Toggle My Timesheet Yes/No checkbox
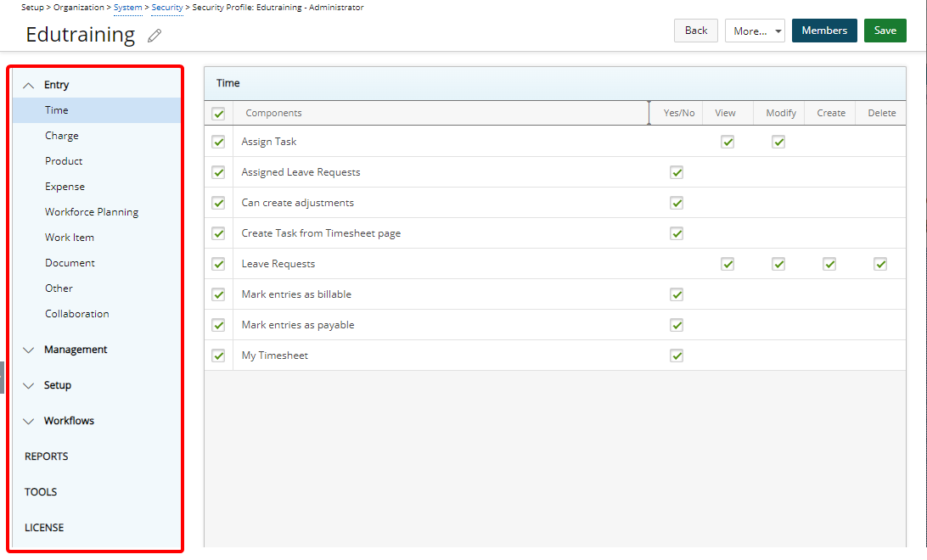The image size is (927, 560). coord(677,356)
